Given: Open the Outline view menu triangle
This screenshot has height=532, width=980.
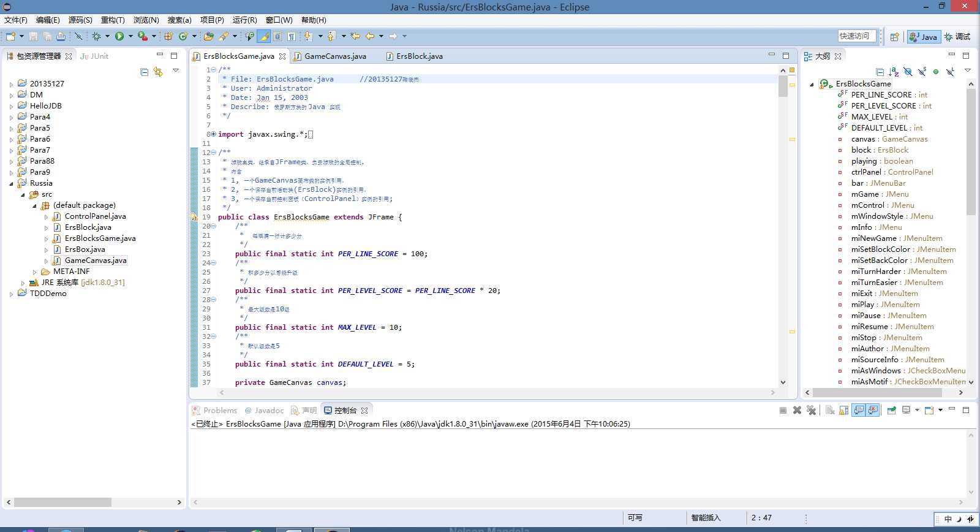Looking at the screenshot, I should (x=968, y=71).
